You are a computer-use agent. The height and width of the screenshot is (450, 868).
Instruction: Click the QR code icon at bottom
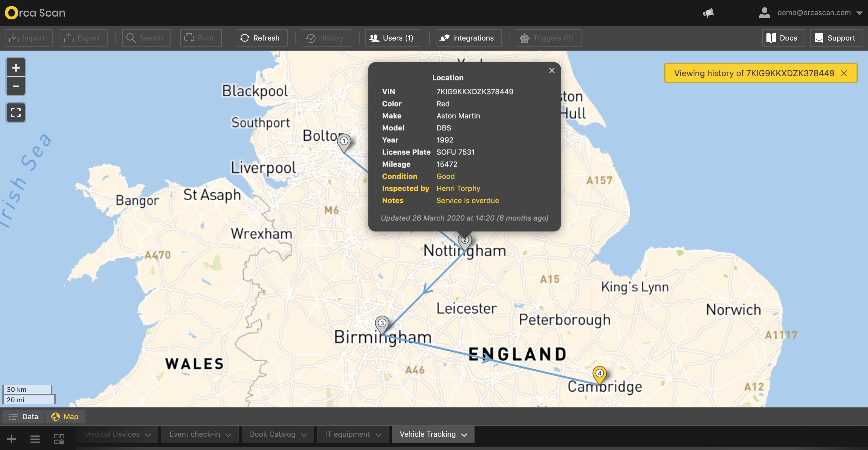59,439
